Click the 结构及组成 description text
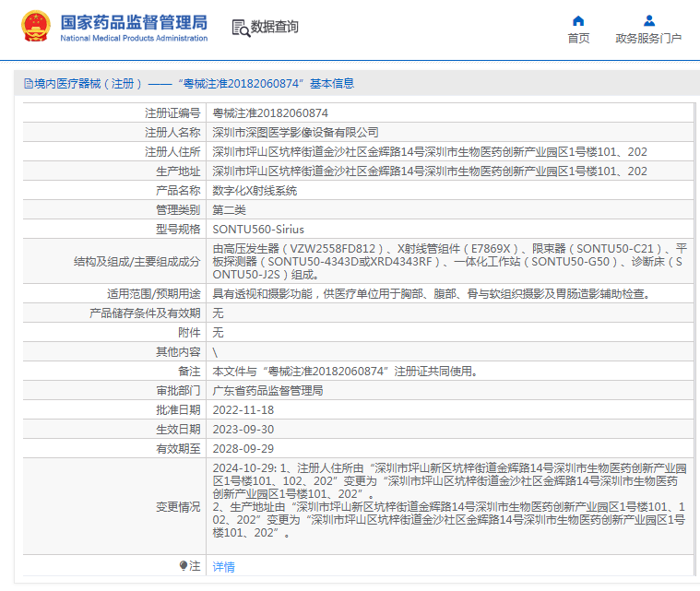The image size is (700, 591). click(x=449, y=262)
